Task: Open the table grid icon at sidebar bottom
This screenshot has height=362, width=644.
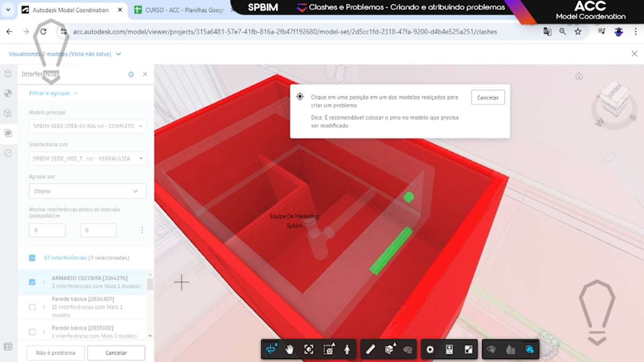Action: click(x=8, y=347)
